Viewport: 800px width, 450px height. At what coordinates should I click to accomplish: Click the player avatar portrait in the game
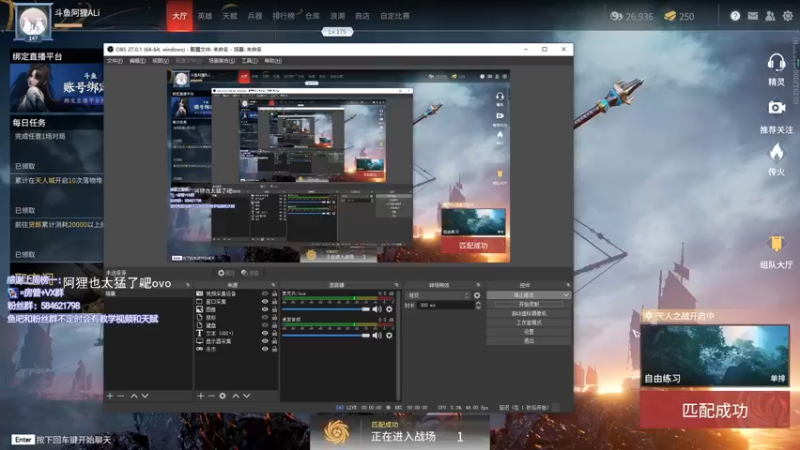pos(33,21)
